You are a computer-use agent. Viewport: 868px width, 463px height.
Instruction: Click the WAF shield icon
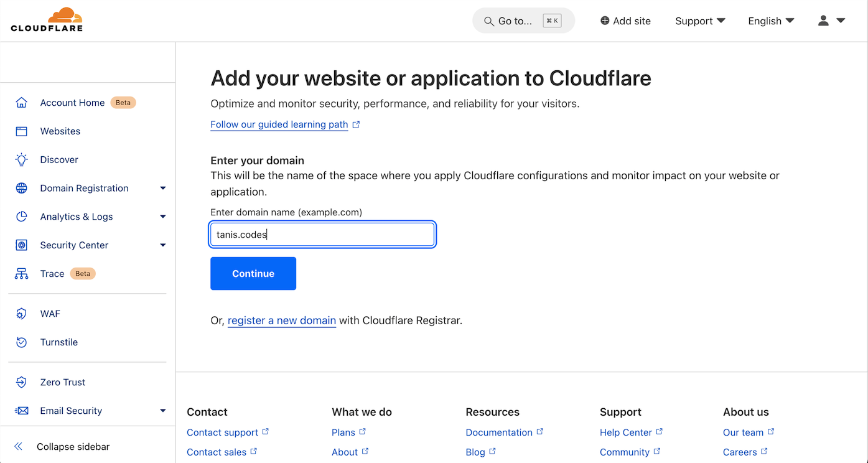pyautogui.click(x=22, y=313)
